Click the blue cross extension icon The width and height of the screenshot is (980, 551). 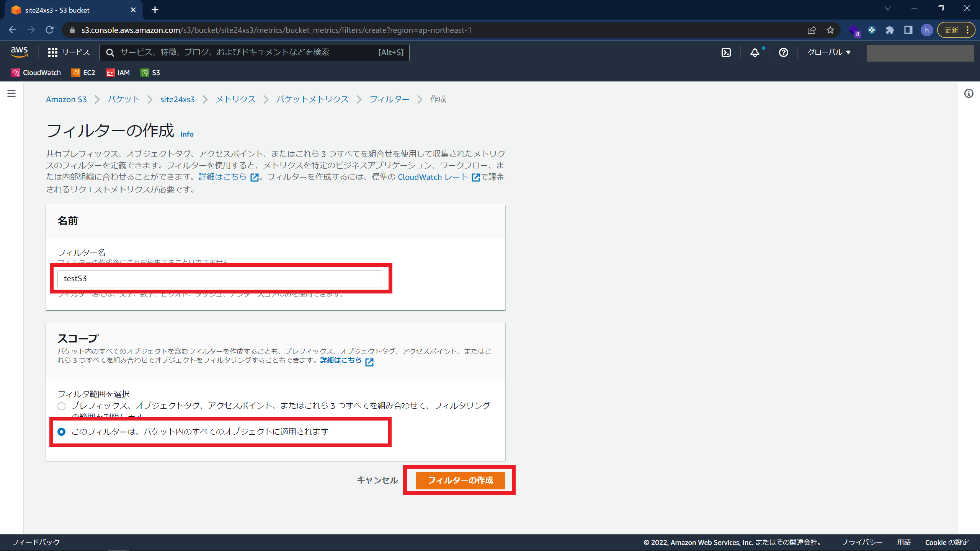(872, 30)
